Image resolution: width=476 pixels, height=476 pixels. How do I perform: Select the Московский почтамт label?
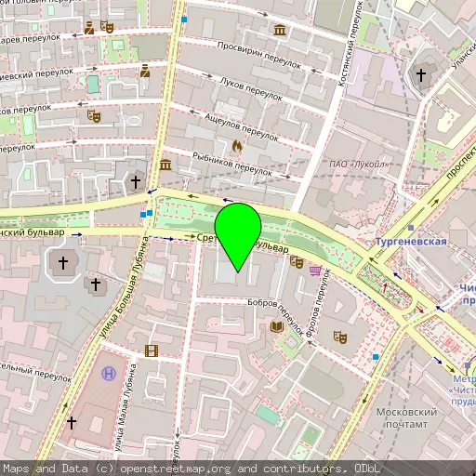tap(406, 418)
